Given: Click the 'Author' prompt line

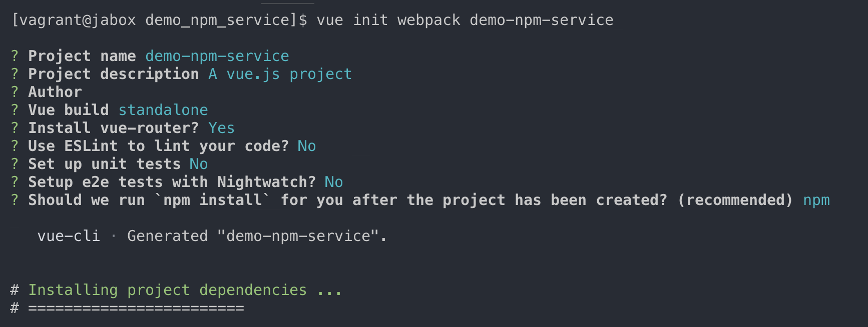Looking at the screenshot, I should pyautogui.click(x=55, y=92).
